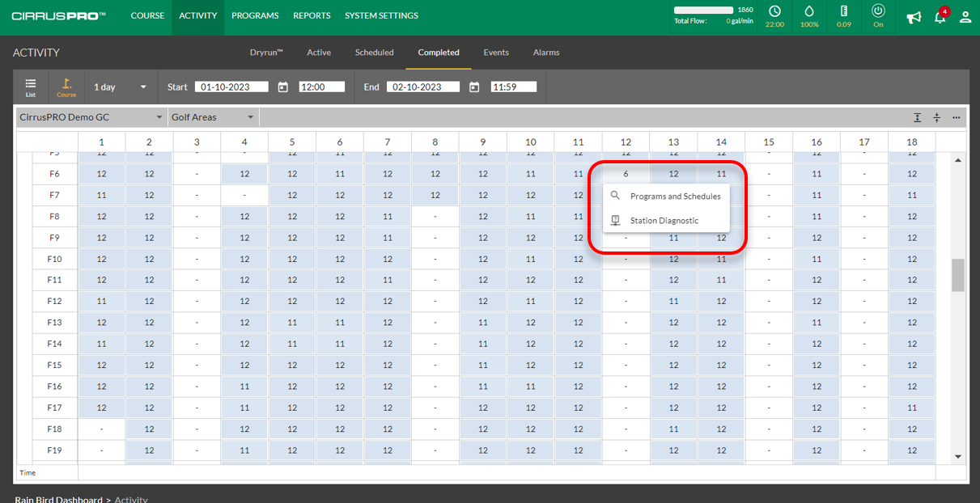Open the notifications bell with 4 badge
The width and height of the screenshot is (980, 503).
(940, 17)
